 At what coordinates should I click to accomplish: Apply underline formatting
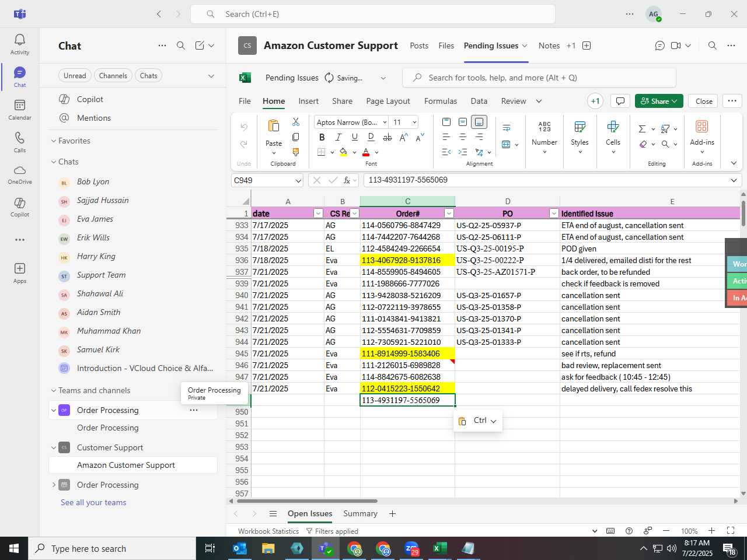point(354,137)
